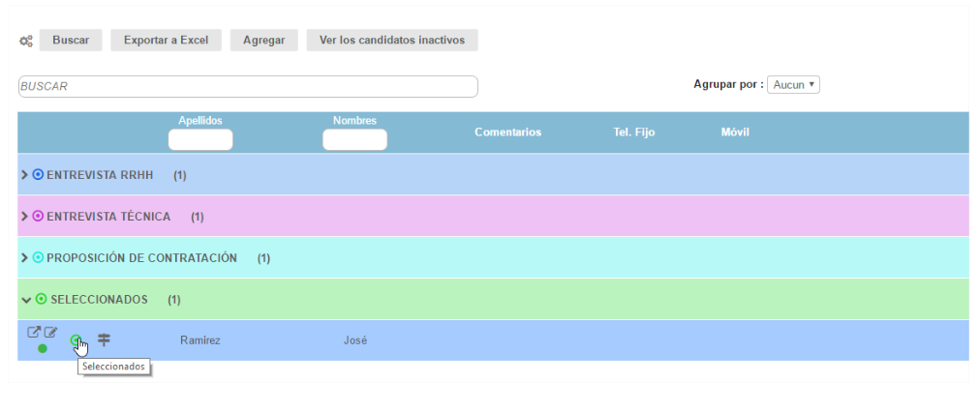This screenshot has width=980, height=413.
Task: Collapse the Seleccionados group
Action: click(x=26, y=300)
